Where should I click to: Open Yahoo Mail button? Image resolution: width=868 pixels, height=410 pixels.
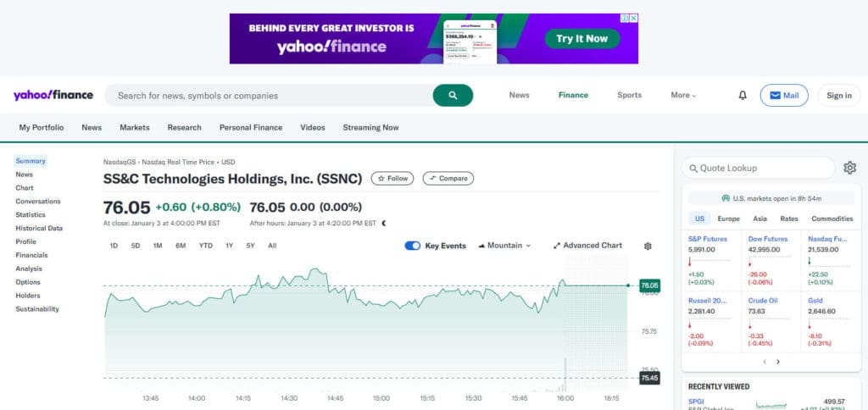tap(784, 95)
